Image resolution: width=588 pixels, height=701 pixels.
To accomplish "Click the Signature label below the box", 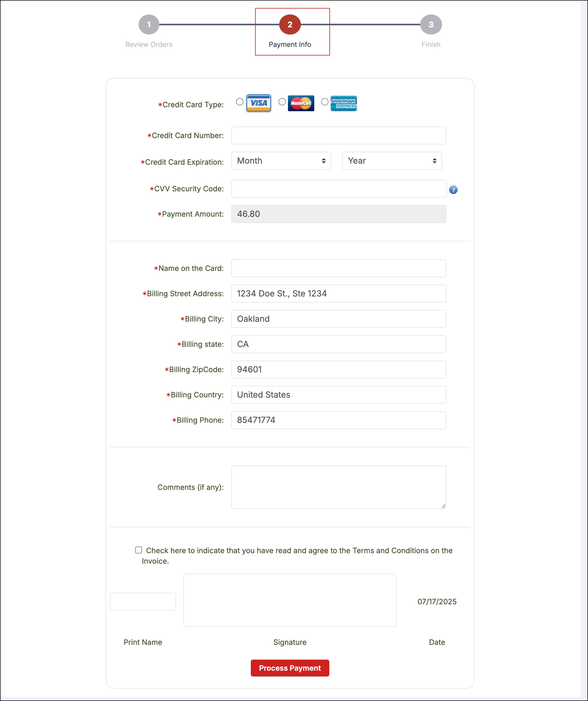I will (x=290, y=642).
